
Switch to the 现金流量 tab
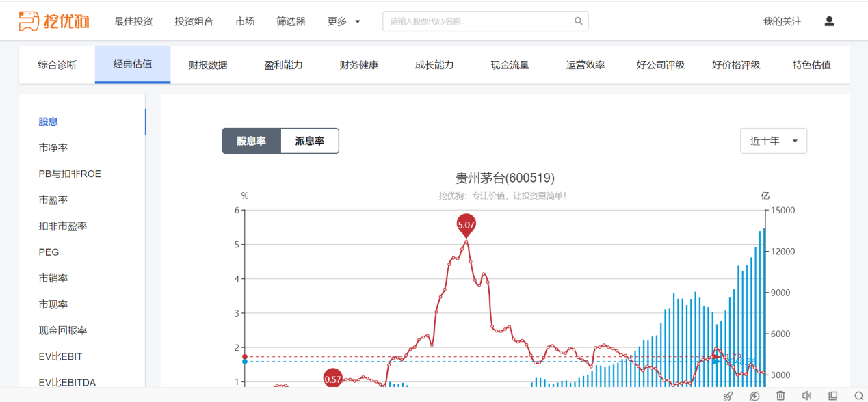[x=510, y=65]
